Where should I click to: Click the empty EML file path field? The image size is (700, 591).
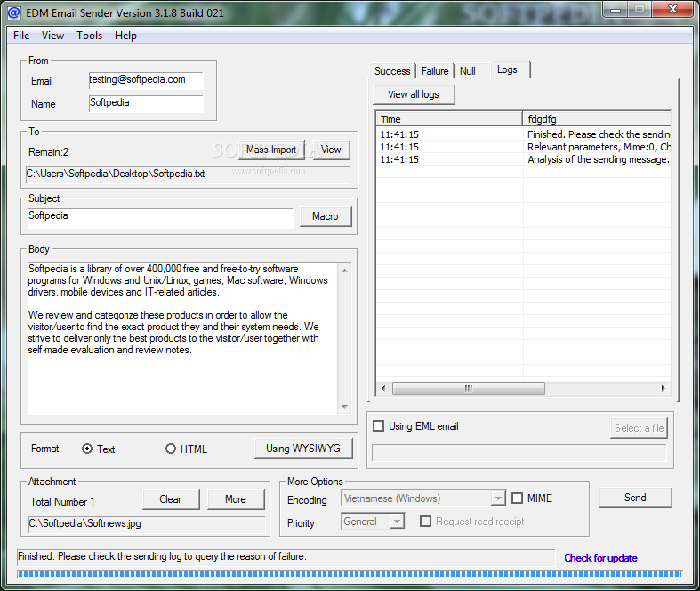tap(519, 452)
